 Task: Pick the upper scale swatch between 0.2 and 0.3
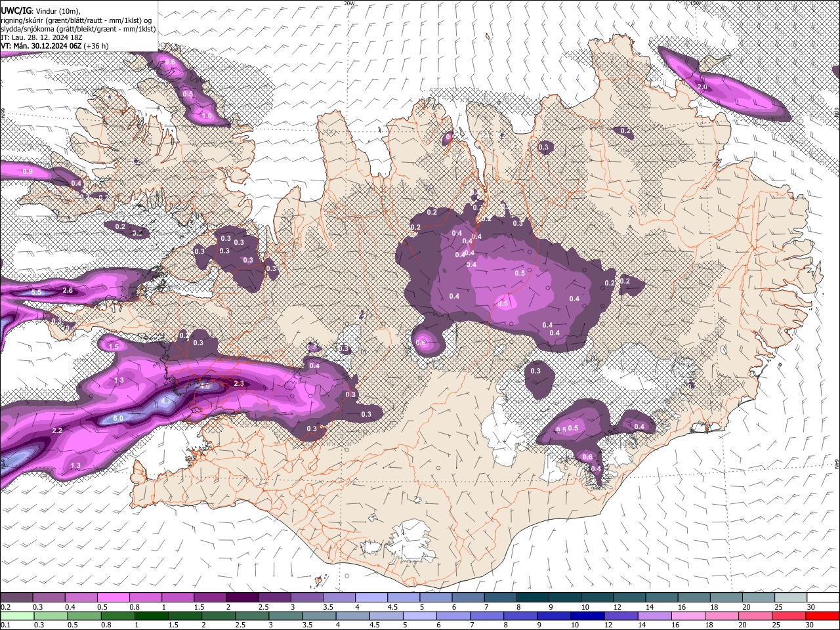16,598
